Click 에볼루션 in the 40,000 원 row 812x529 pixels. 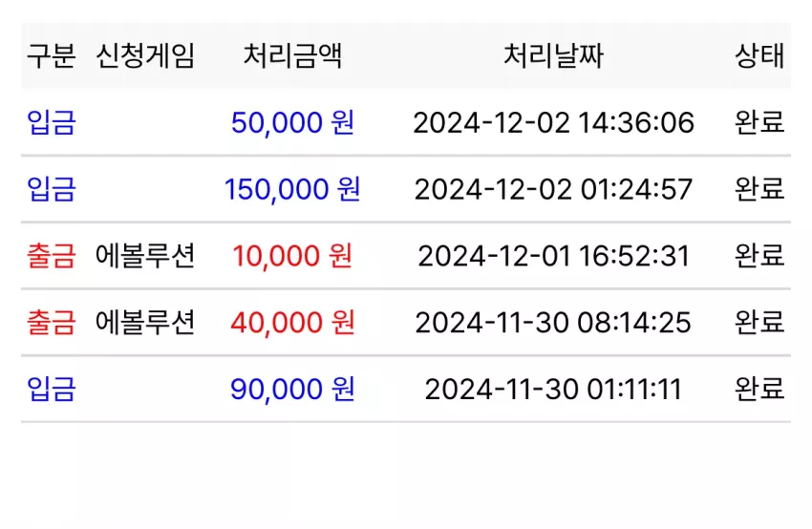145,322
